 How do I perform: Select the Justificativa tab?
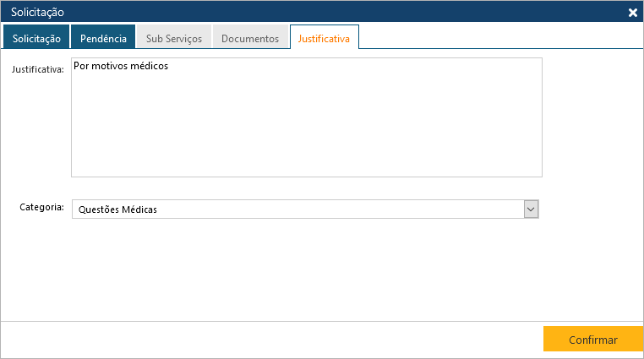point(325,38)
